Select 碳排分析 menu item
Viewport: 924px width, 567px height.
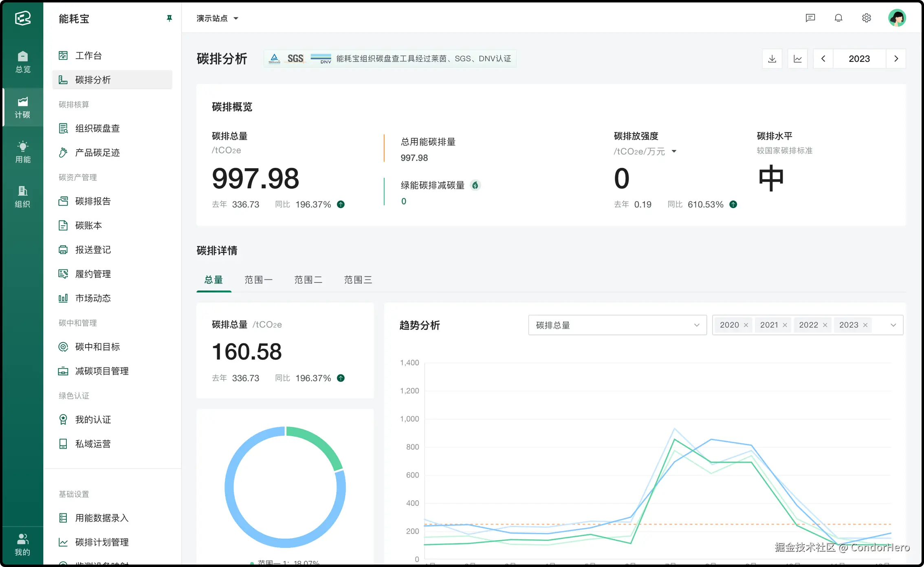pyautogui.click(x=112, y=80)
